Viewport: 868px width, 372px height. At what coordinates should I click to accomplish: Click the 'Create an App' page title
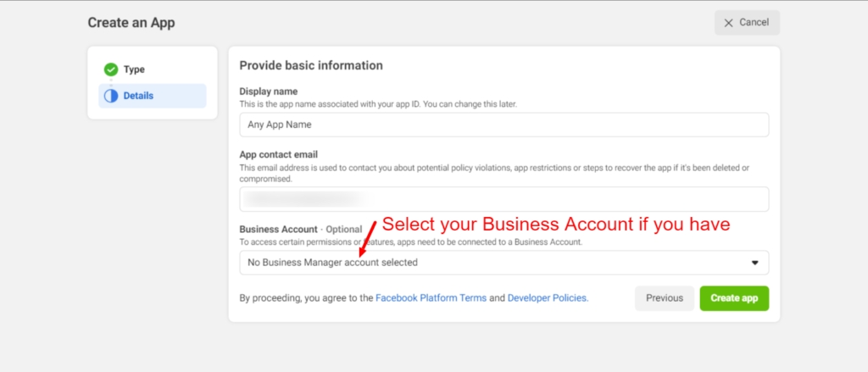coord(131,23)
